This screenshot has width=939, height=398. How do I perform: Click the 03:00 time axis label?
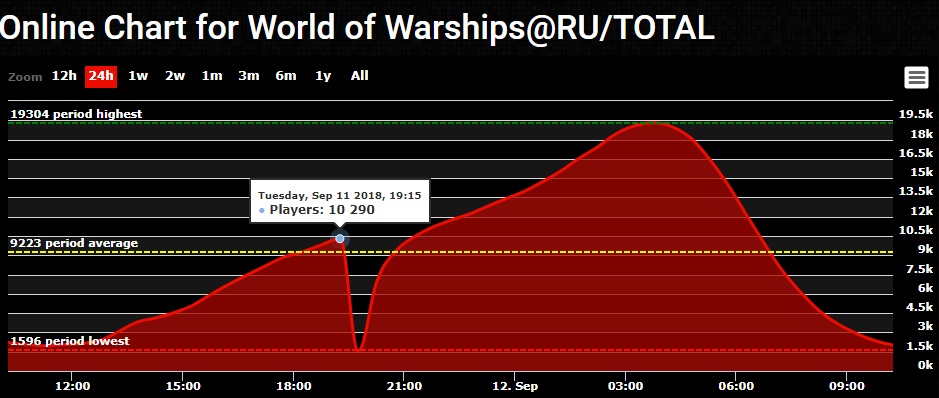pos(625,386)
